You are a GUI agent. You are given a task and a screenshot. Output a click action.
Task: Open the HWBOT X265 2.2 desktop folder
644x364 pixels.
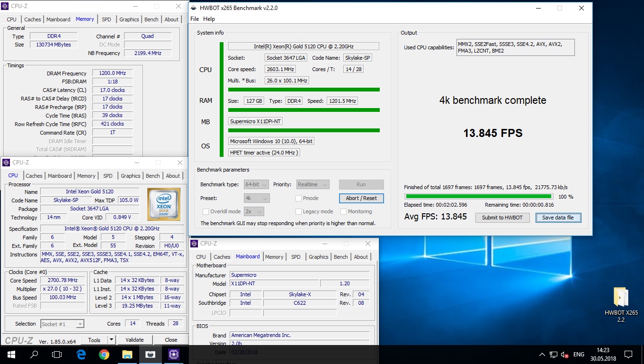(x=621, y=305)
